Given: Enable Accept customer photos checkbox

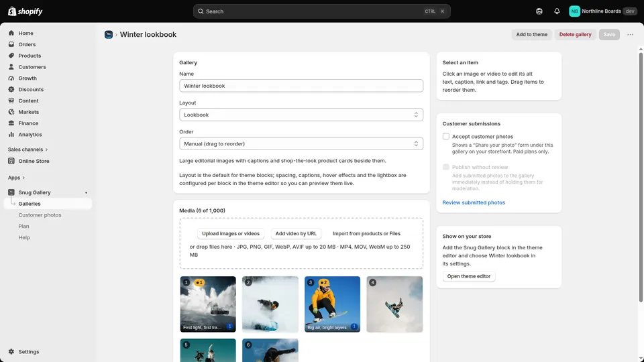Looking at the screenshot, I should click(446, 136).
